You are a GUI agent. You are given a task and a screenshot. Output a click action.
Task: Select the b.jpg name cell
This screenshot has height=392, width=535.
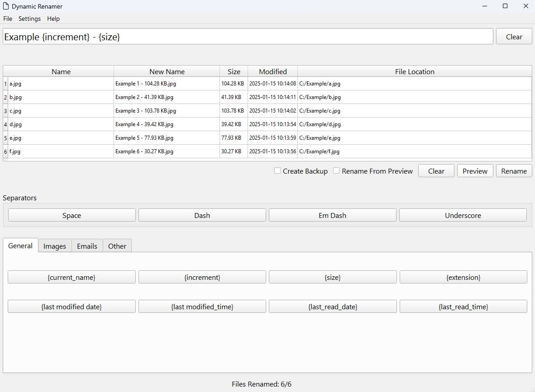(x=61, y=97)
